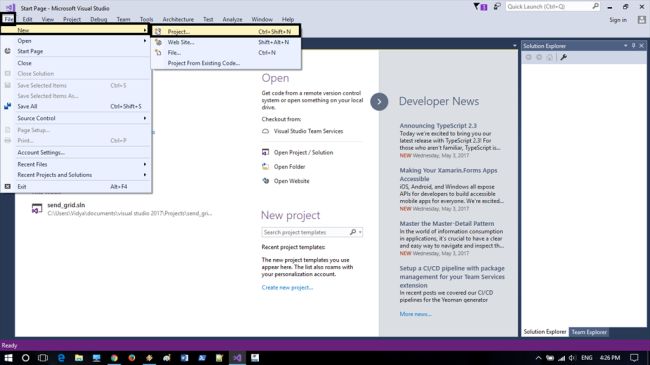
Task: Open the Announcing TypeScript 2.3 article
Action: (x=438, y=125)
